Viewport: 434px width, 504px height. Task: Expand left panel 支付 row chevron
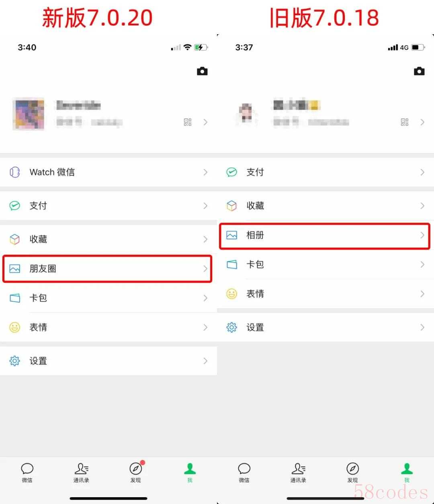point(205,206)
